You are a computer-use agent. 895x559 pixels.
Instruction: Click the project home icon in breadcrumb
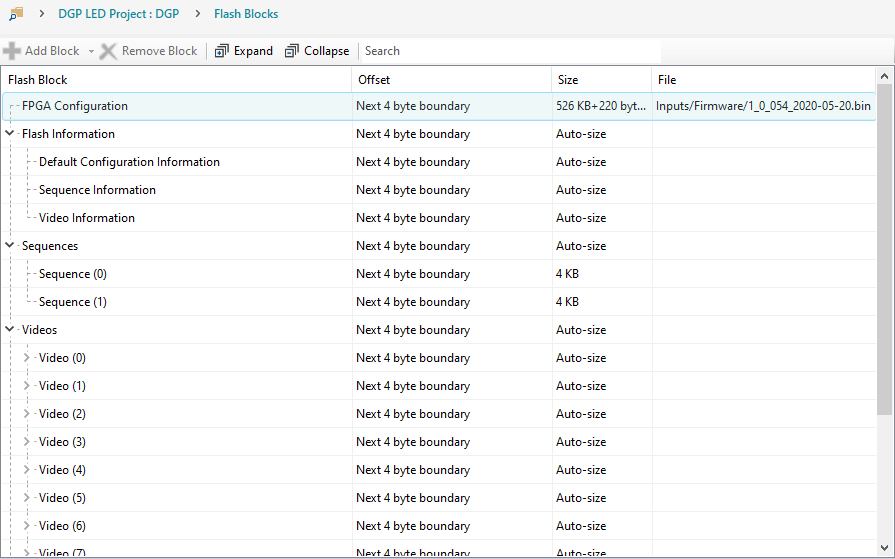pos(16,14)
